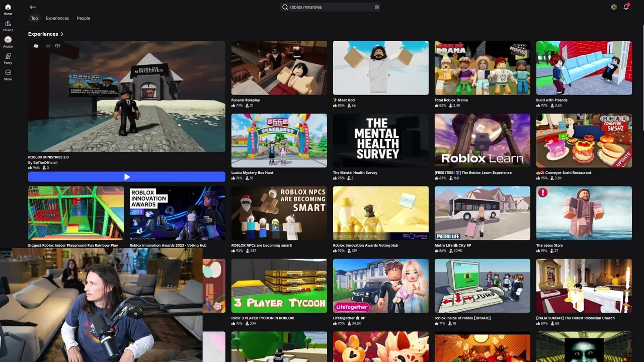Click The Mental Health Survey title
644x362 pixels.
tap(355, 172)
